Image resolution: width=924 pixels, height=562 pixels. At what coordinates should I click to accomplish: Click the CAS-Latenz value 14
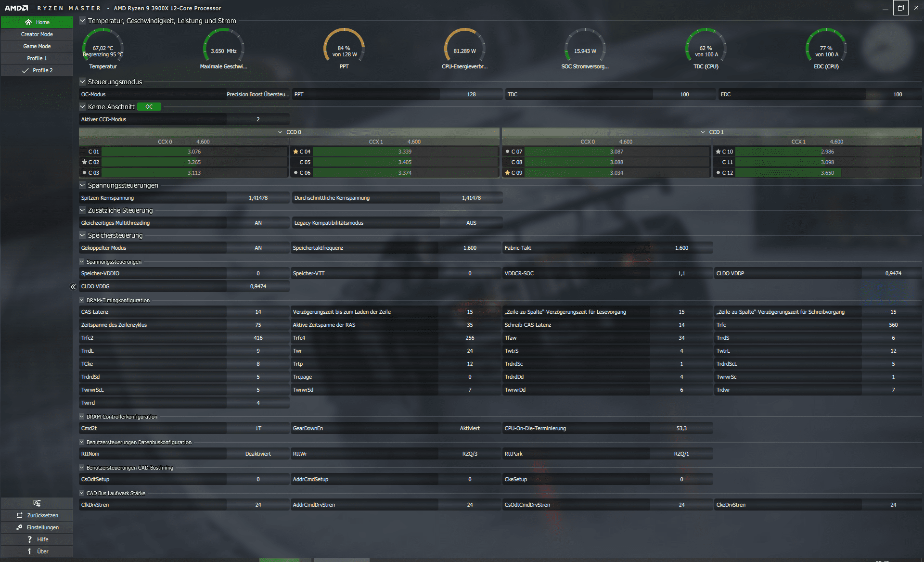click(258, 312)
